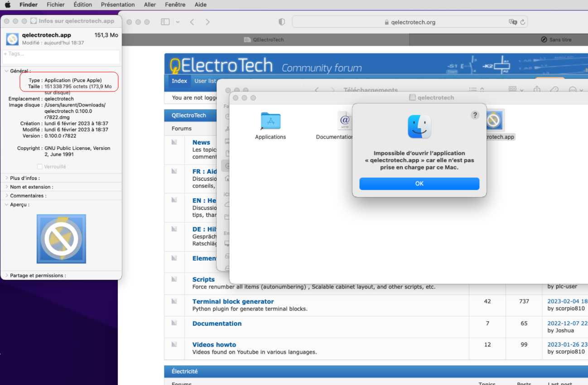
Task: Open the Terminal block generator forum link
Action: coord(233,302)
